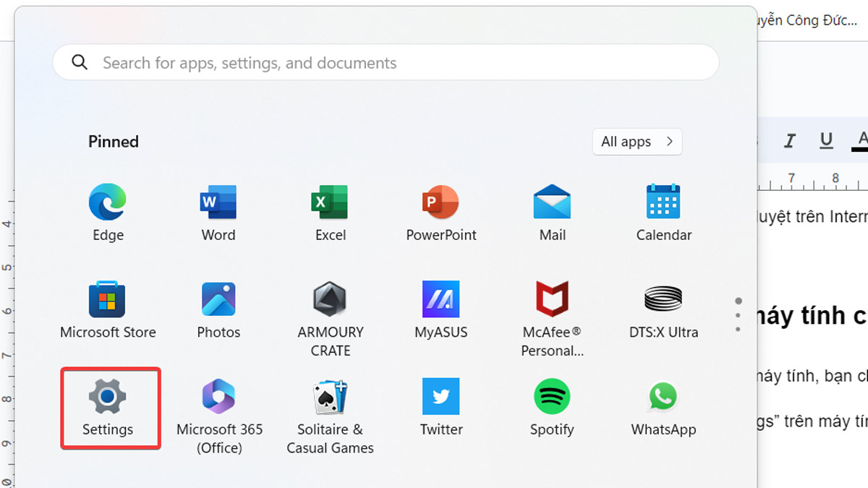Launch Microsoft 365 (Office)
The image size is (868, 488).
click(x=219, y=398)
